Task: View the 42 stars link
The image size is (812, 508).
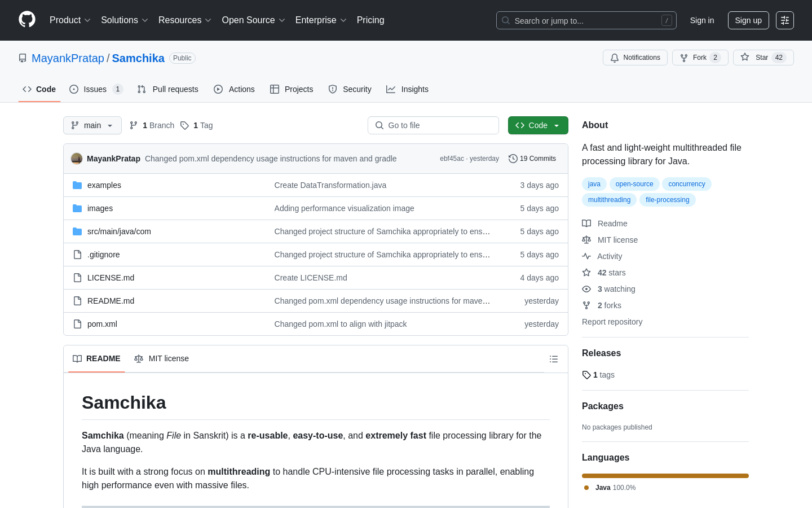Action: tap(604, 273)
